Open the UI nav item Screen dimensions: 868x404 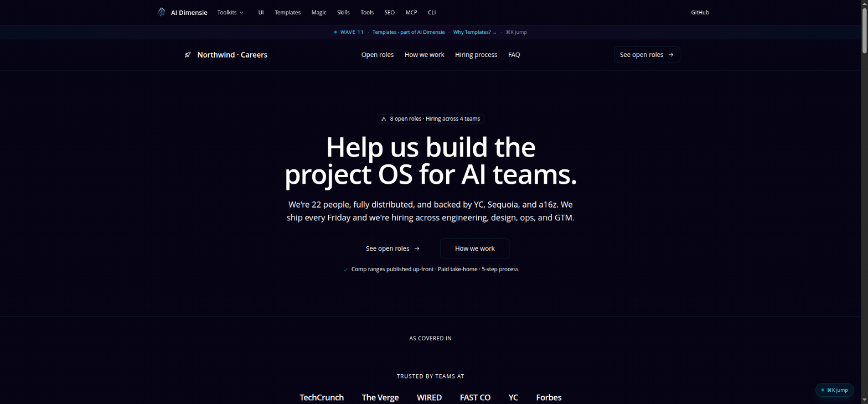point(261,12)
